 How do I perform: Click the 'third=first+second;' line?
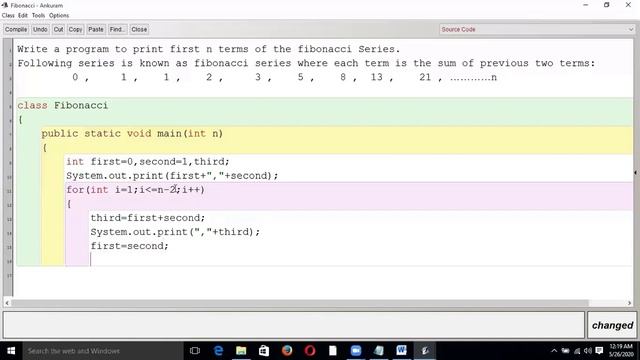click(x=147, y=218)
